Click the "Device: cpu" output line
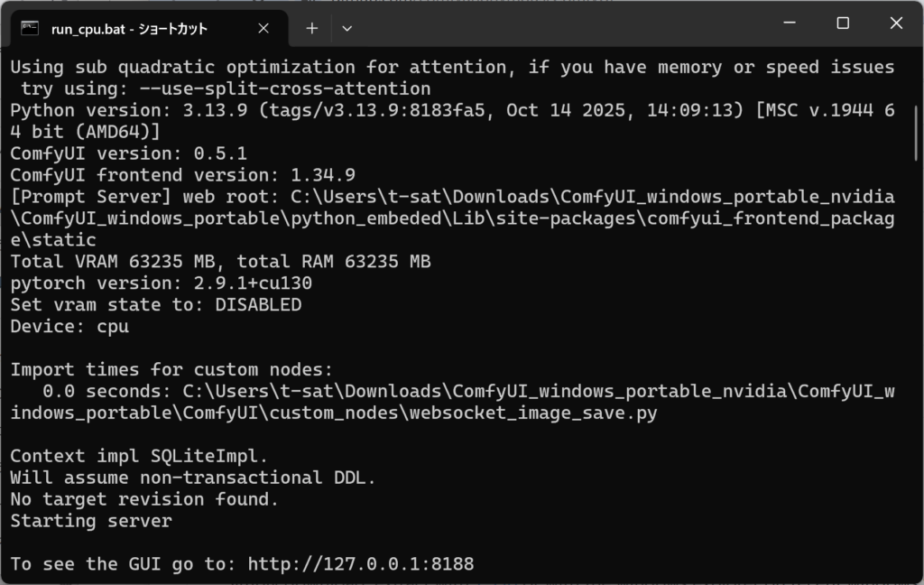Viewport: 924px width, 585px height. point(69,327)
